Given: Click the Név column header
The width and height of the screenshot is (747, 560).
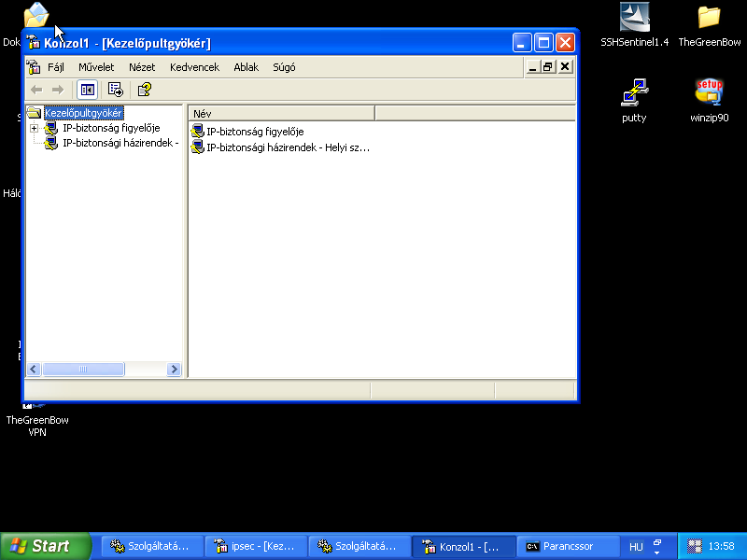Looking at the screenshot, I should tap(282, 113).
